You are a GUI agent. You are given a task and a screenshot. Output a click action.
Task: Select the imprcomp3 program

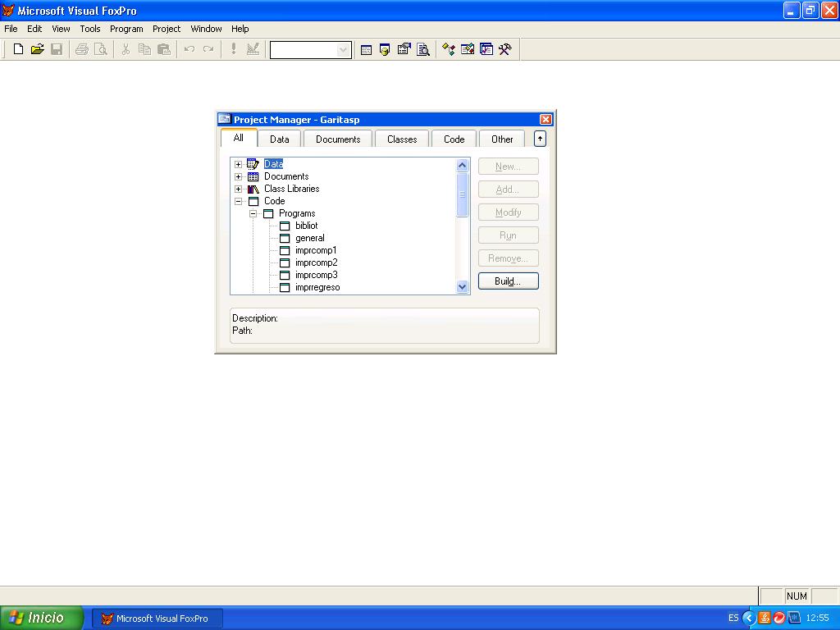click(x=316, y=275)
